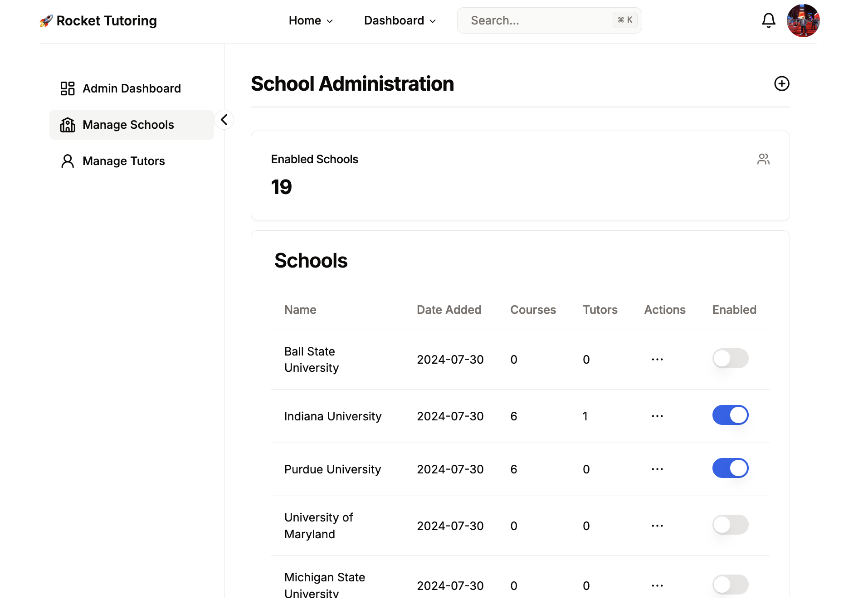Click the Admin Dashboard sidebar icon
The image size is (868, 614).
pos(67,88)
